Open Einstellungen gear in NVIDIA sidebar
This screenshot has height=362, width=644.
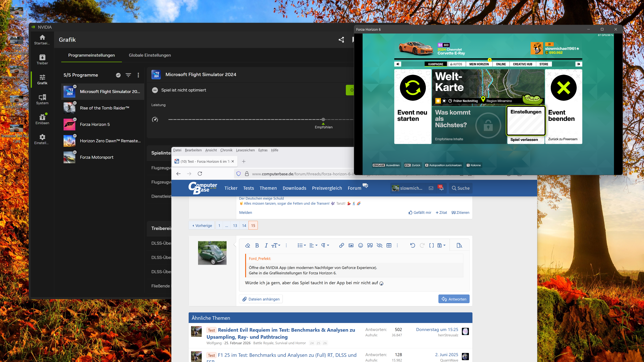click(x=42, y=139)
